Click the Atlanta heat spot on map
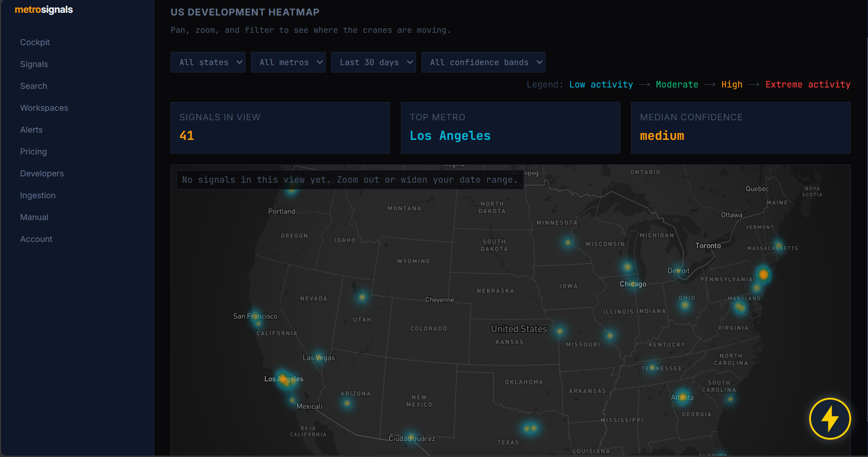 click(682, 397)
